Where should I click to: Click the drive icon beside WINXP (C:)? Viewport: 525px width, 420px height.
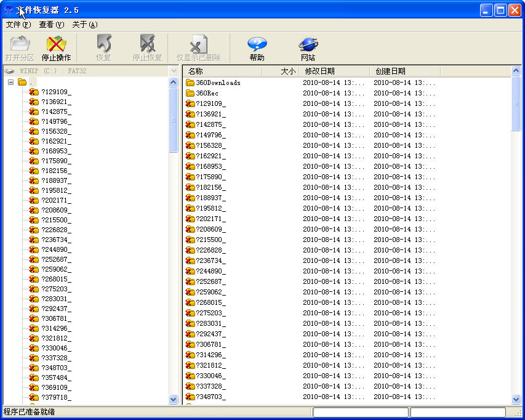tap(9, 71)
